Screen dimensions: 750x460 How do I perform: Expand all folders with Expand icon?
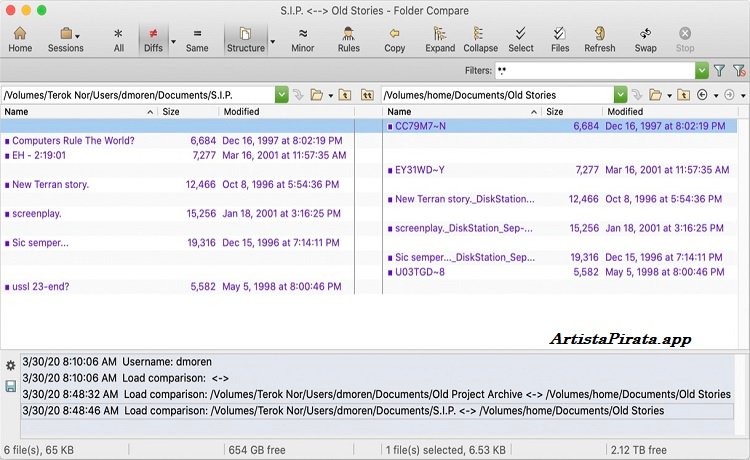pos(439,39)
